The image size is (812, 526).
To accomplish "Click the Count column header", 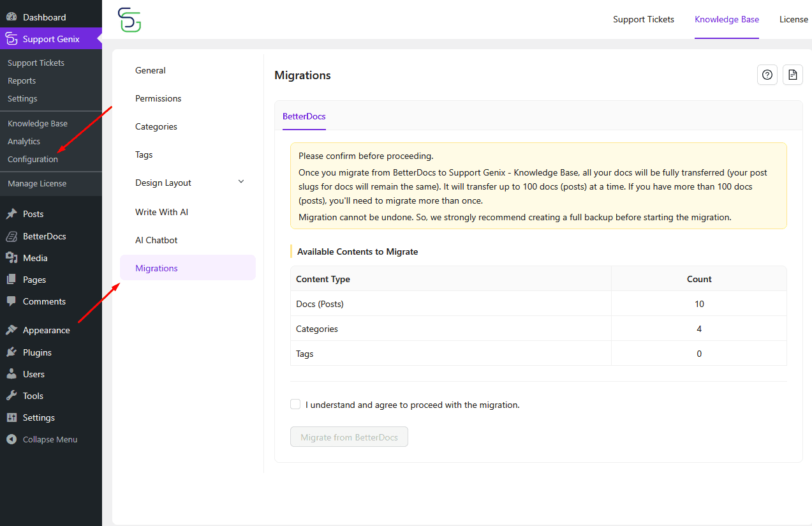I will click(699, 279).
